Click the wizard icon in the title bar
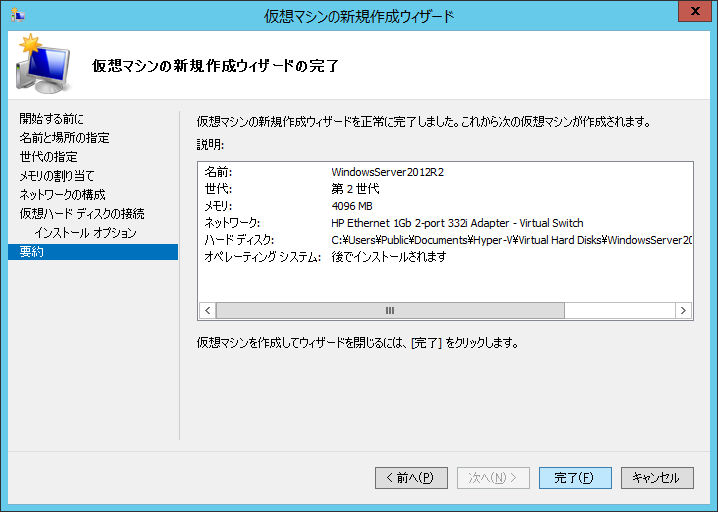Screen dimensions: 718x512 17,15
